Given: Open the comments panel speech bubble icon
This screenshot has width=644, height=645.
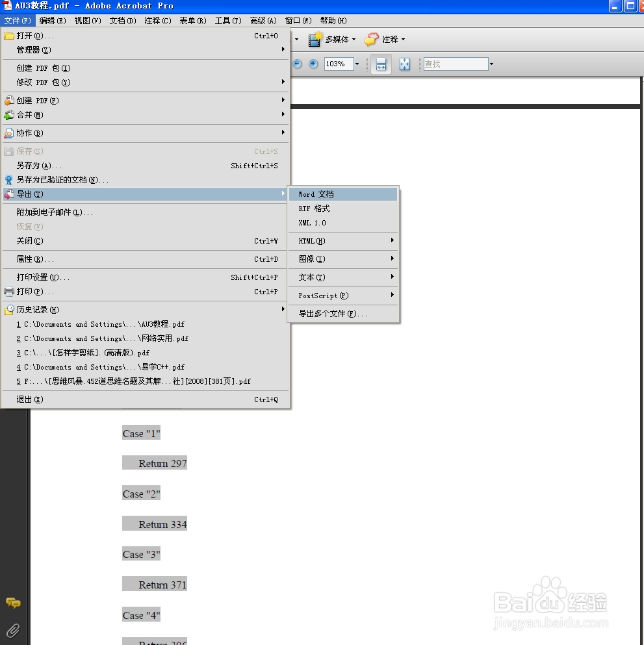Looking at the screenshot, I should 13,603.
